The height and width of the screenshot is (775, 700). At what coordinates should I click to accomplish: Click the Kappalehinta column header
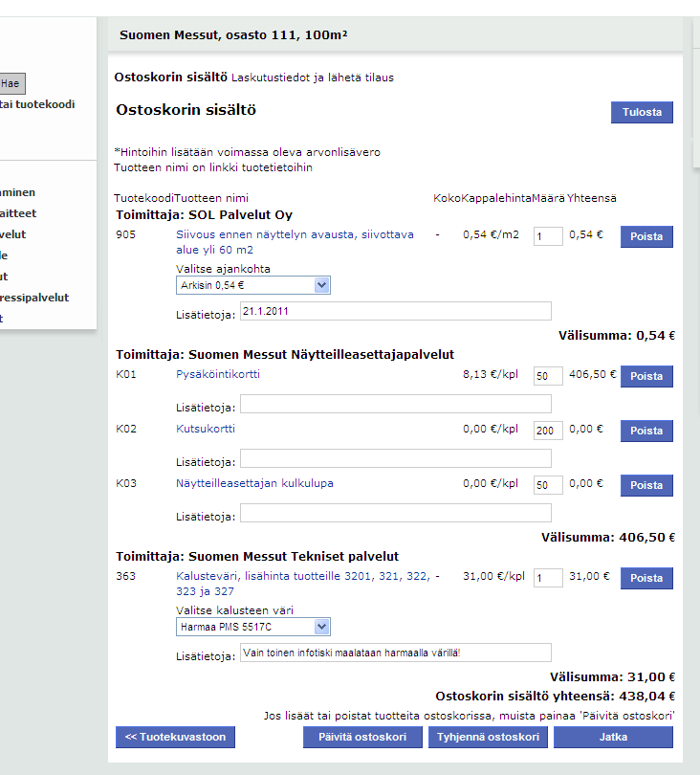tap(496, 198)
